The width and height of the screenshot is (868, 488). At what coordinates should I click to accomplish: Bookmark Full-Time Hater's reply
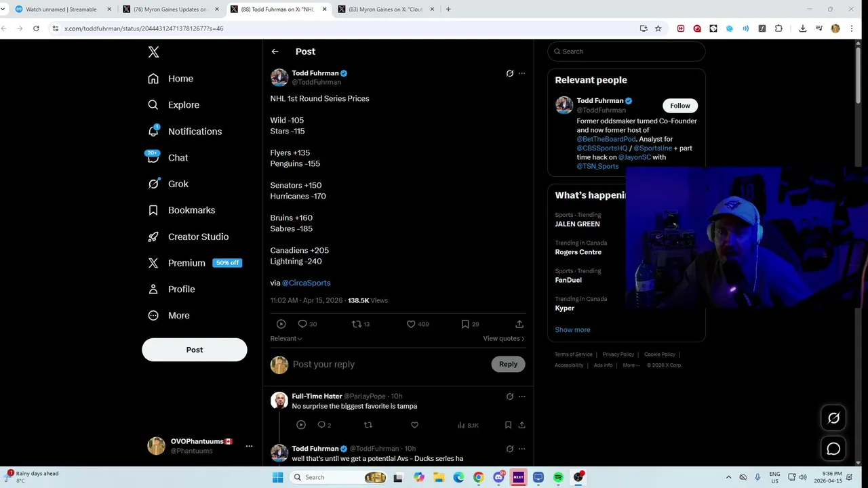[508, 425]
